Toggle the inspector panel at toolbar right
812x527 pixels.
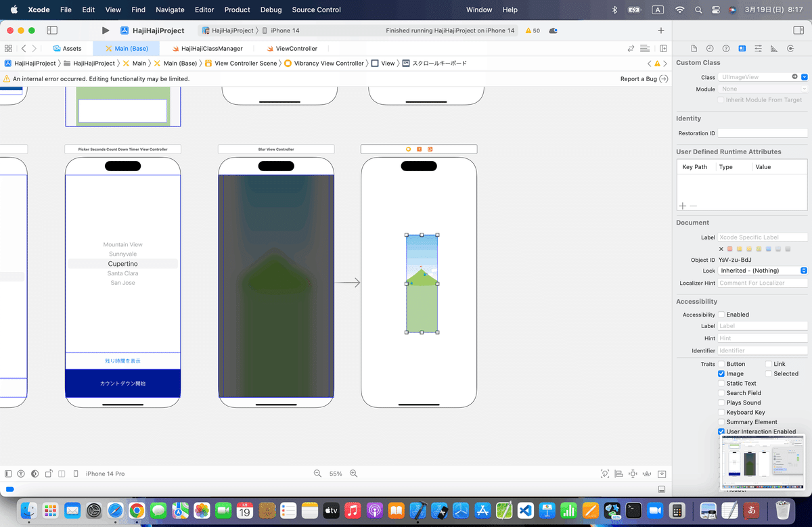pos(798,30)
